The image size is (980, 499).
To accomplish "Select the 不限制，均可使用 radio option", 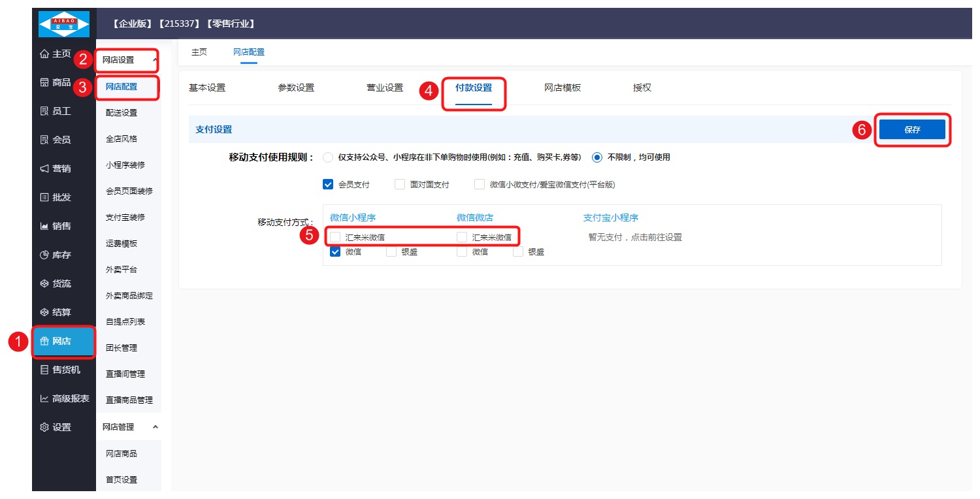I will tap(596, 157).
